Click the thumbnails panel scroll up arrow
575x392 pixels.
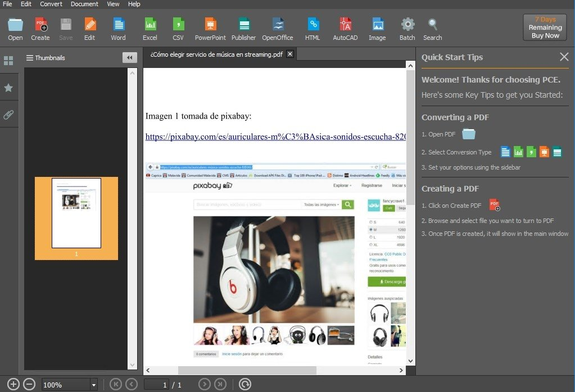click(133, 73)
